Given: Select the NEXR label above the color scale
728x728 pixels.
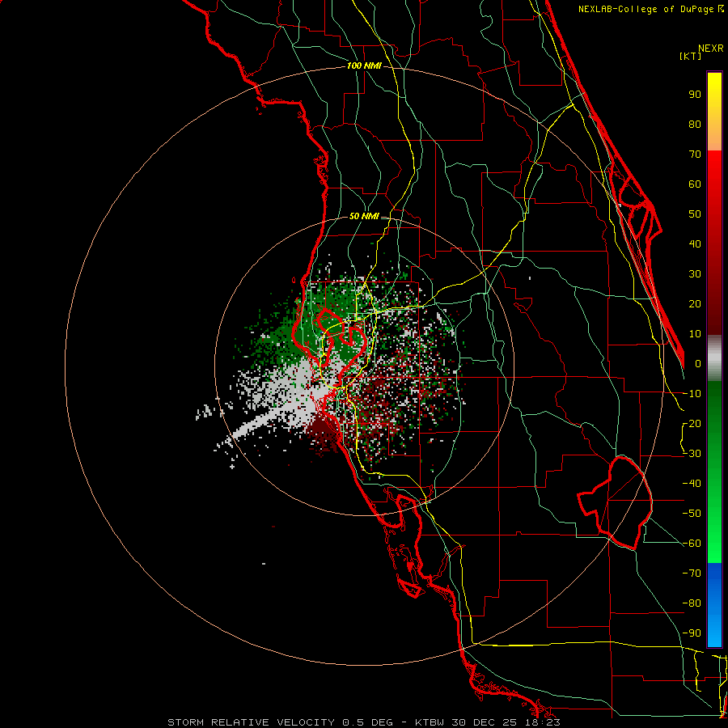Looking at the screenshot, I should 711,48.
